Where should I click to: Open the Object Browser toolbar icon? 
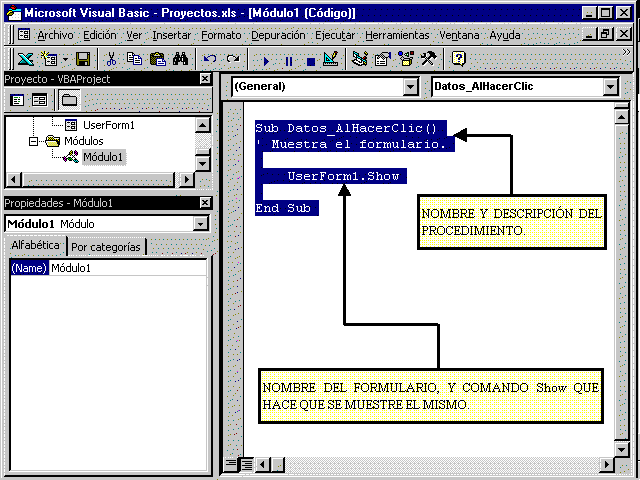coord(406,60)
